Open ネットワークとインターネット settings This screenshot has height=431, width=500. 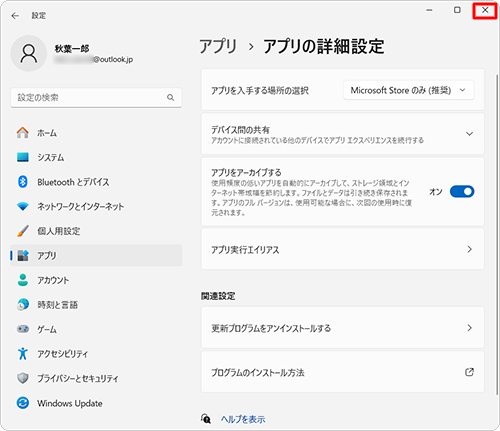96,206
